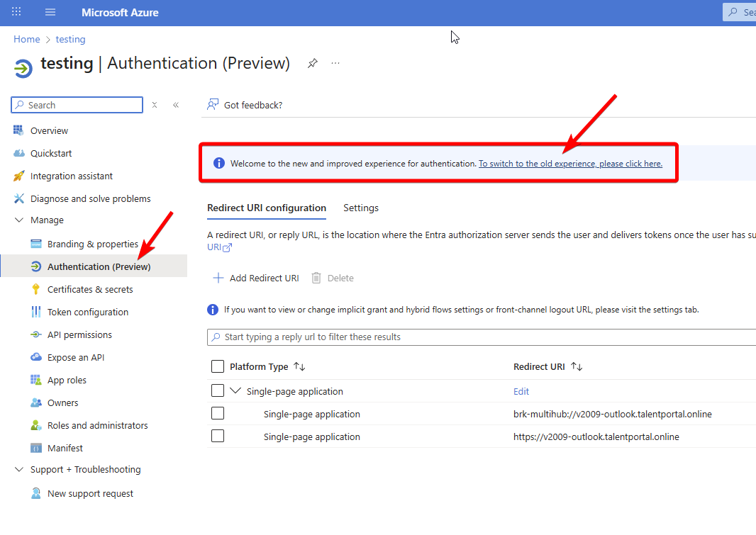756x535 pixels.
Task: Click the Integration assistant rocket icon
Action: (19, 176)
